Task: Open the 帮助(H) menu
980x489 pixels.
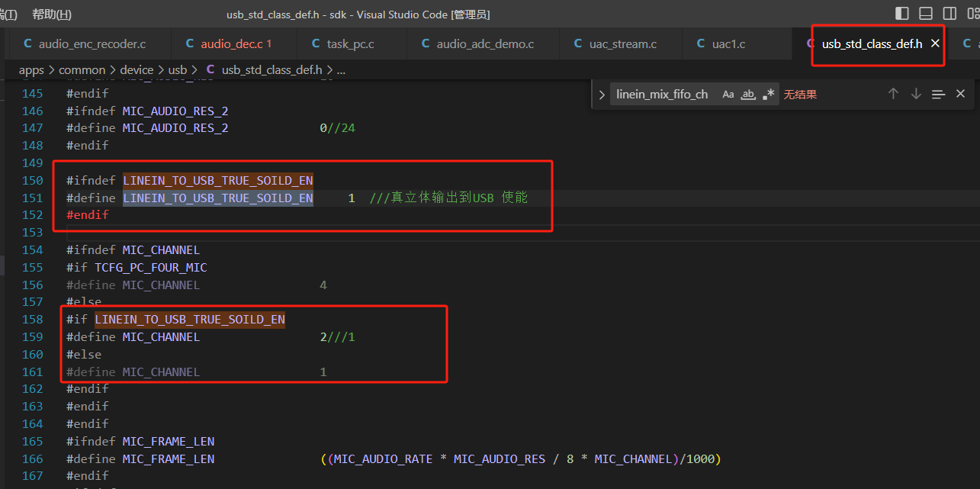Action: (52, 14)
